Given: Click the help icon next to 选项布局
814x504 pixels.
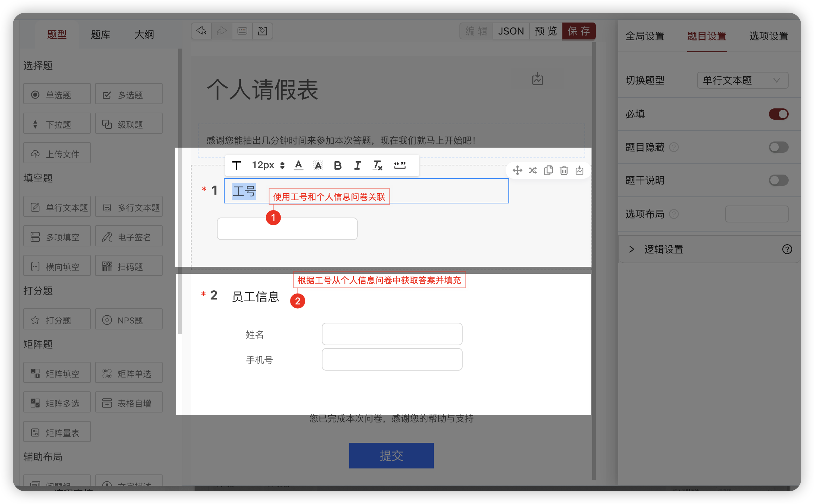Looking at the screenshot, I should click(x=674, y=214).
